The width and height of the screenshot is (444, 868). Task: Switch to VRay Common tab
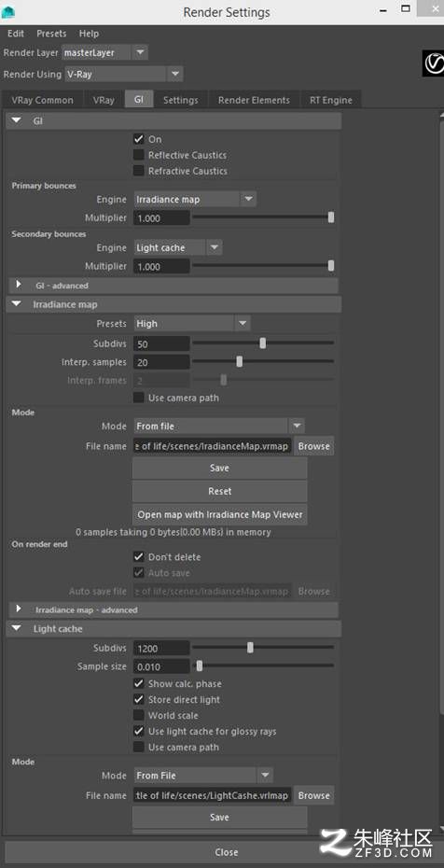click(42, 100)
